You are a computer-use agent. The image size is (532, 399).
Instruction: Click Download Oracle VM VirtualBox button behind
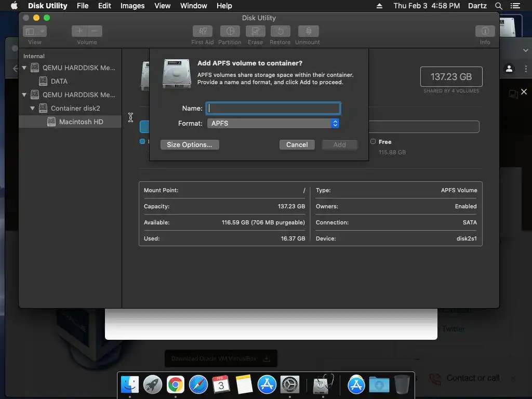[221, 358]
